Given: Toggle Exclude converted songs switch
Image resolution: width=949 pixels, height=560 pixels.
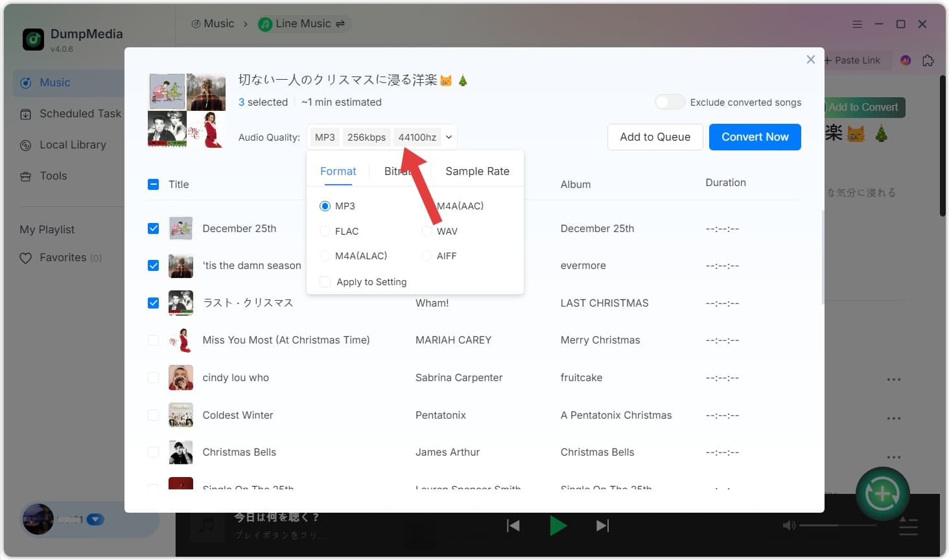Looking at the screenshot, I should (x=670, y=102).
